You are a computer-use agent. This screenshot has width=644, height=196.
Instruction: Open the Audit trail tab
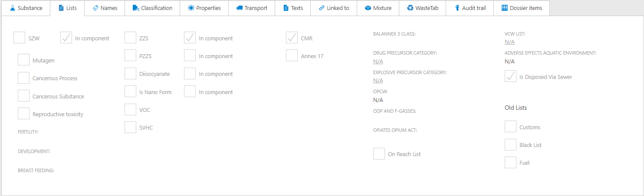coord(470,8)
